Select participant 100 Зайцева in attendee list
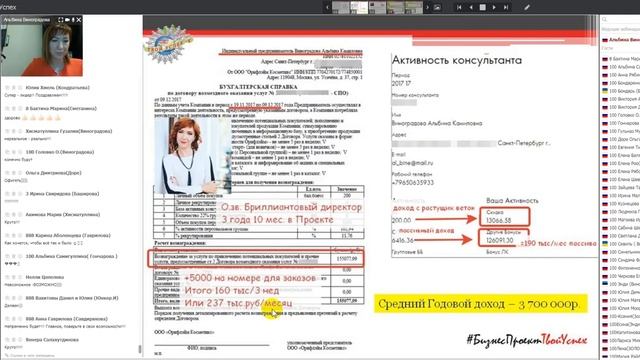 621,187
